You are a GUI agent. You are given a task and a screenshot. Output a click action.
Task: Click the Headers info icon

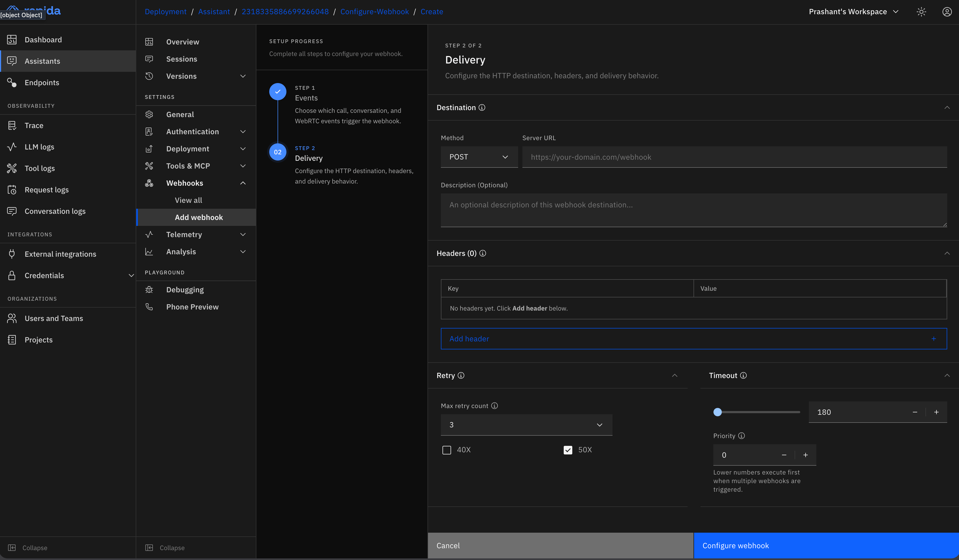[482, 253]
